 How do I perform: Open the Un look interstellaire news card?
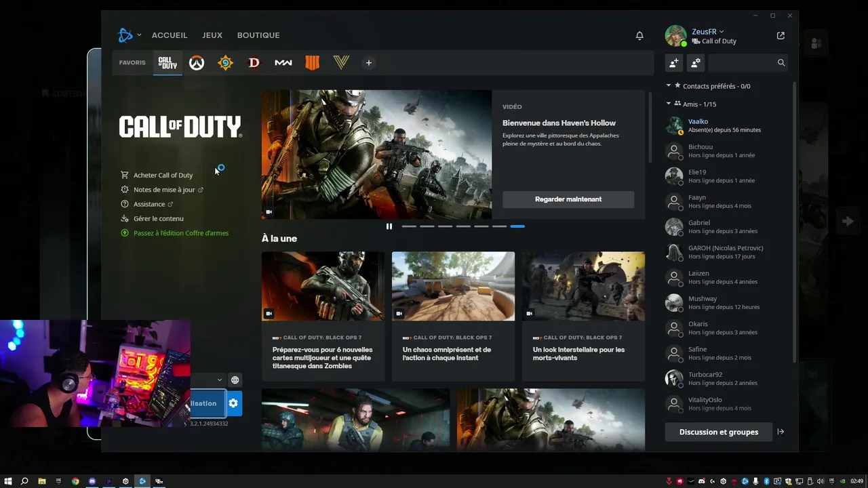pos(583,316)
